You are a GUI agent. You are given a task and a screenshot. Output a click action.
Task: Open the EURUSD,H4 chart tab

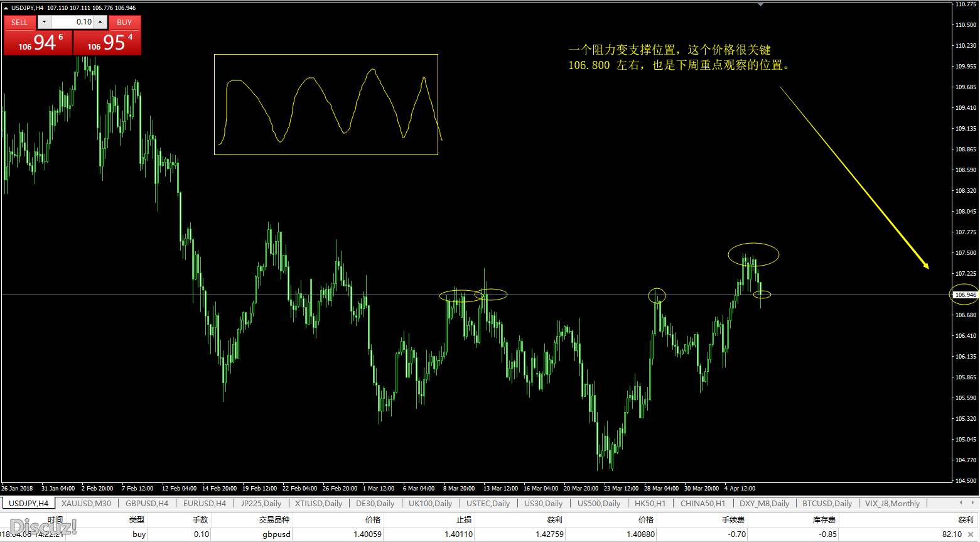(205, 503)
